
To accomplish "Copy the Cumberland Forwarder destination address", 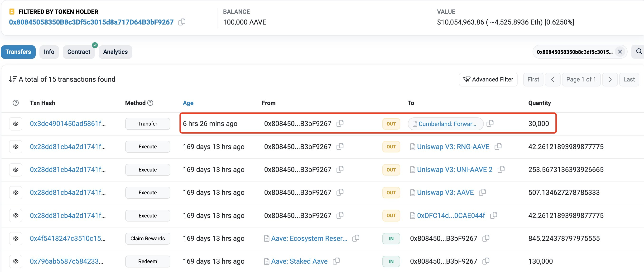I will pyautogui.click(x=490, y=123).
